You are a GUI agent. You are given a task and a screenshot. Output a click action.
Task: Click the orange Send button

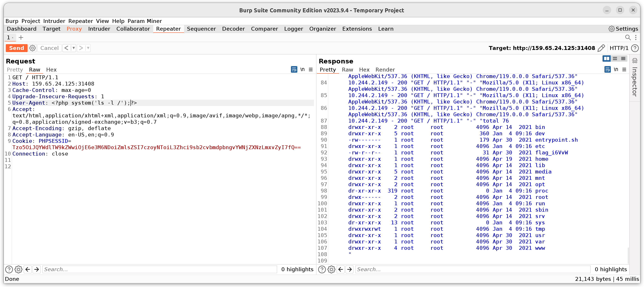(17, 48)
